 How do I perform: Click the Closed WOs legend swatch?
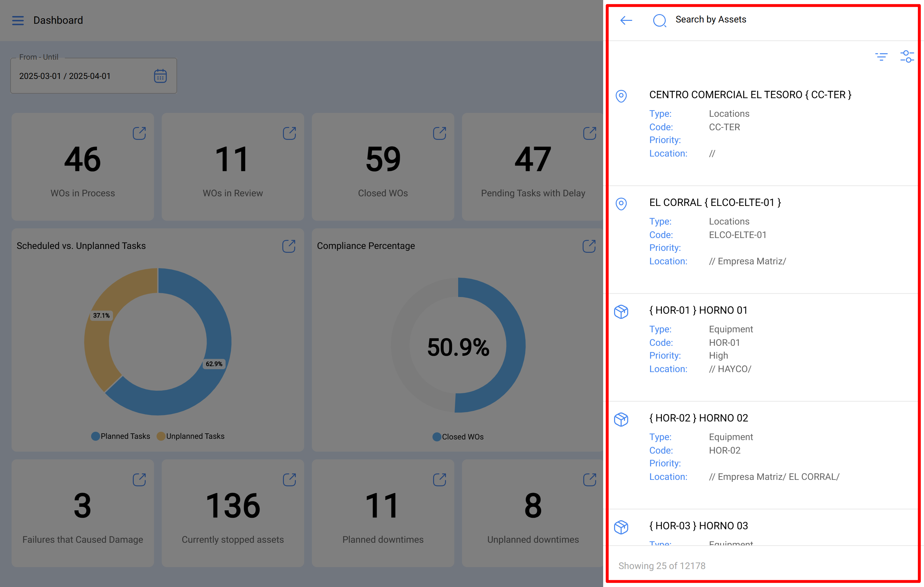click(437, 437)
